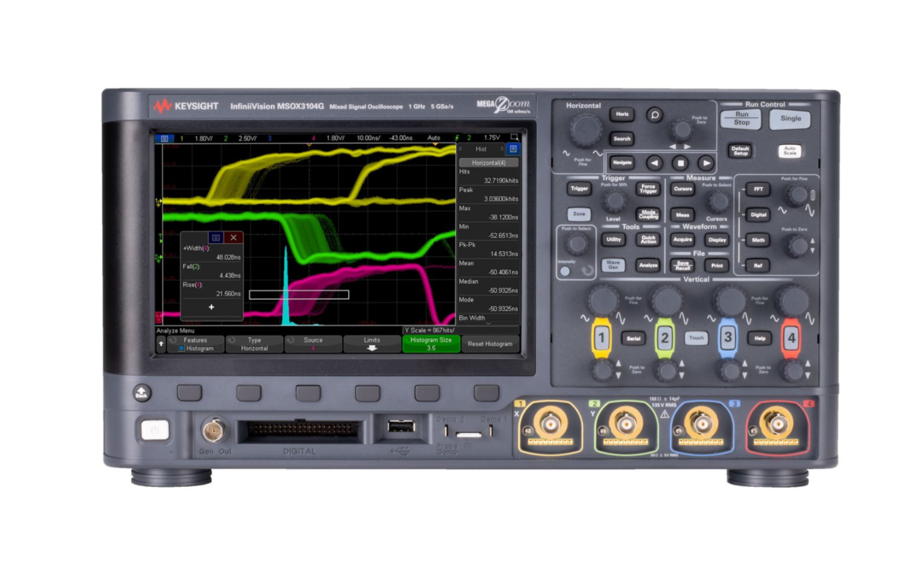The image size is (914, 588).
Task: Open the Analyze Menu Features softkey
Action: click(x=196, y=344)
